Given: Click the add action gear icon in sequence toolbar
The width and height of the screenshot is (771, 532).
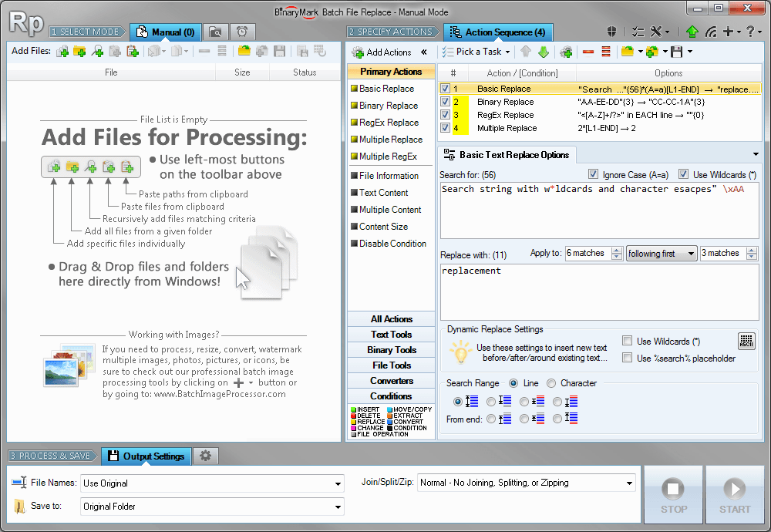Looking at the screenshot, I should point(566,52).
